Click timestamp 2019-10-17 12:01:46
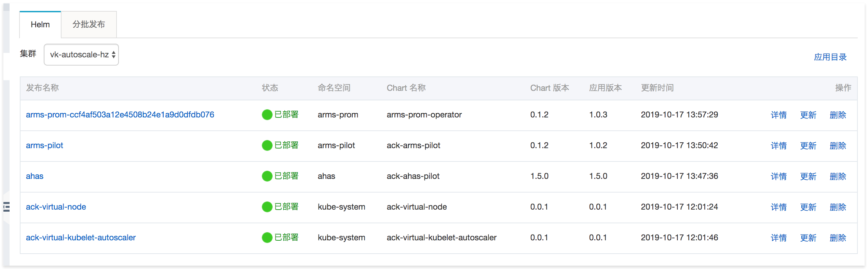The image size is (868, 269). [x=679, y=238]
